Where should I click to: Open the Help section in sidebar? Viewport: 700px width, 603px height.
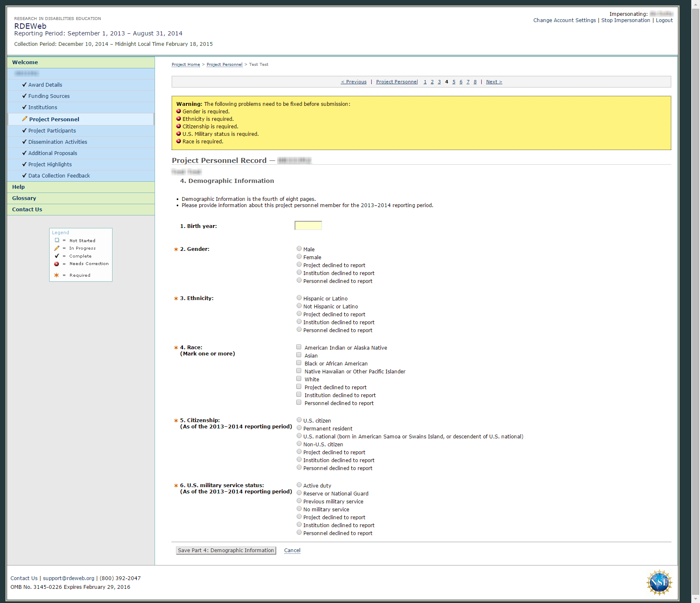click(x=18, y=187)
